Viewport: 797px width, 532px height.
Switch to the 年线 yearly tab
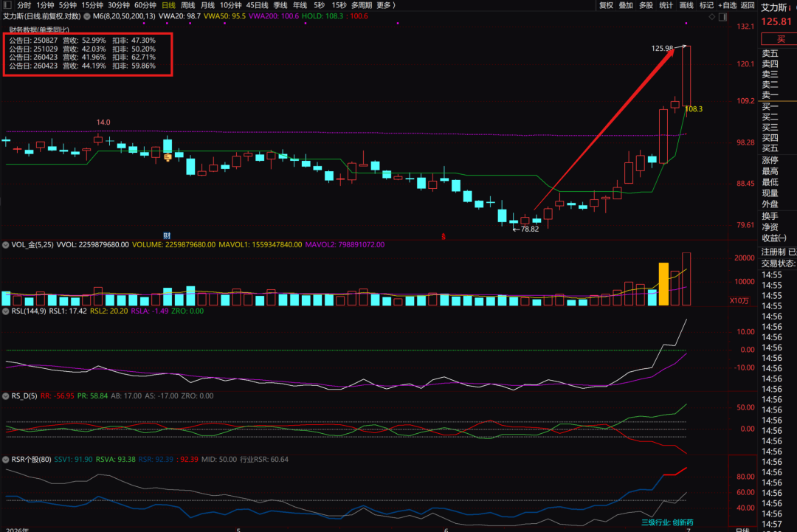pyautogui.click(x=300, y=5)
